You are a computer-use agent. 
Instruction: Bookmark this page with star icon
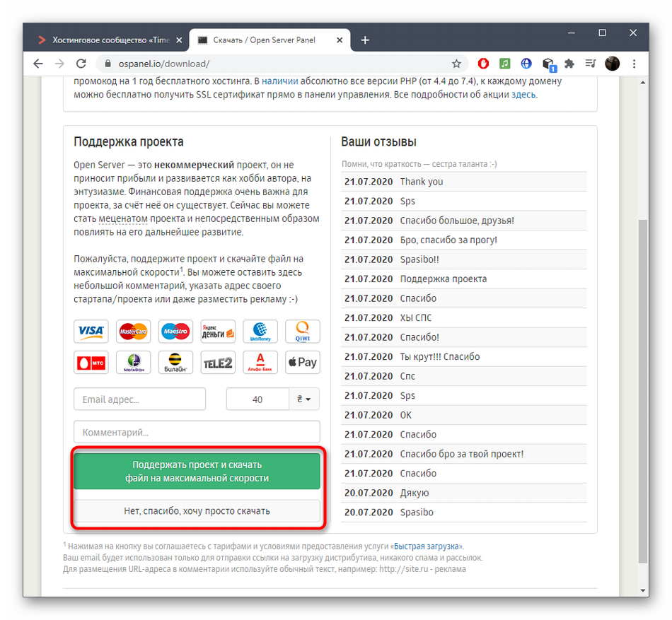pyautogui.click(x=456, y=64)
